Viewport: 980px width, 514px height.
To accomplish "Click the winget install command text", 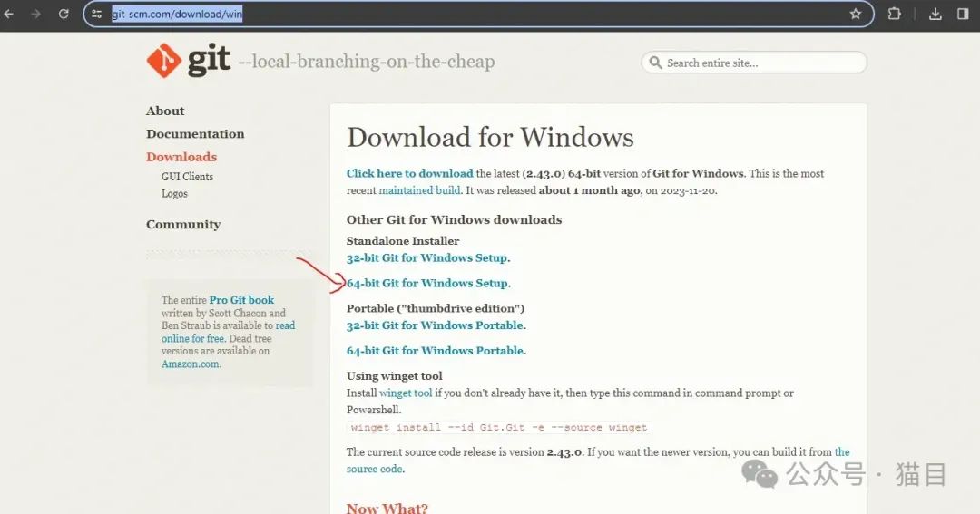I will point(499,427).
